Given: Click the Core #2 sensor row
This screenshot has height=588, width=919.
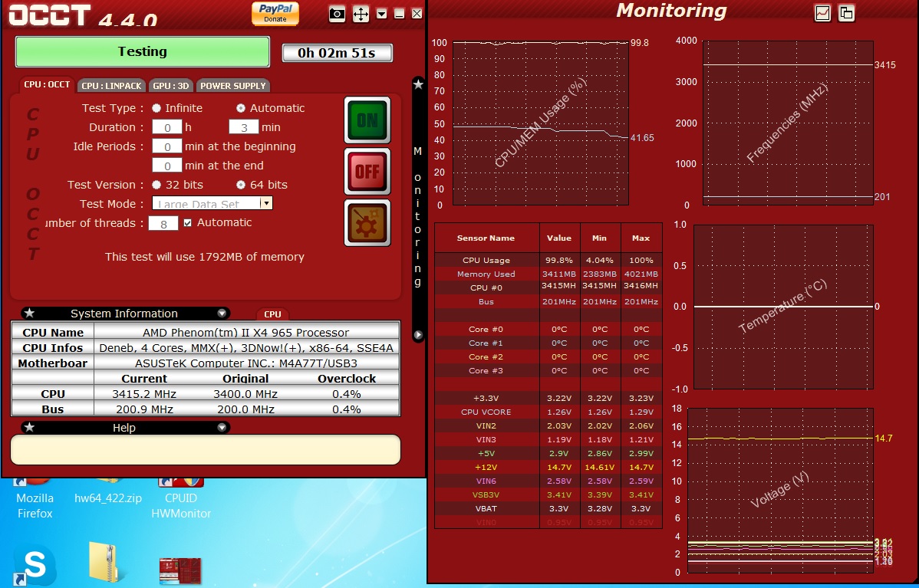Looking at the screenshot, I should pyautogui.click(x=548, y=356).
